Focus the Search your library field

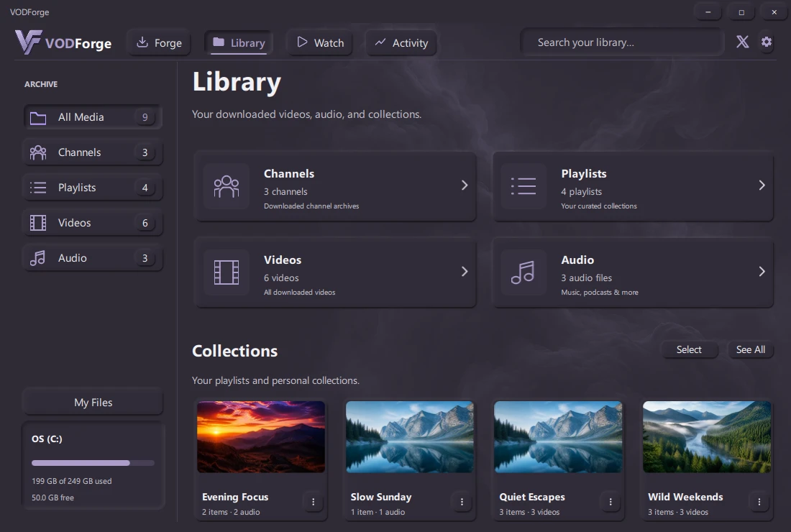622,42
